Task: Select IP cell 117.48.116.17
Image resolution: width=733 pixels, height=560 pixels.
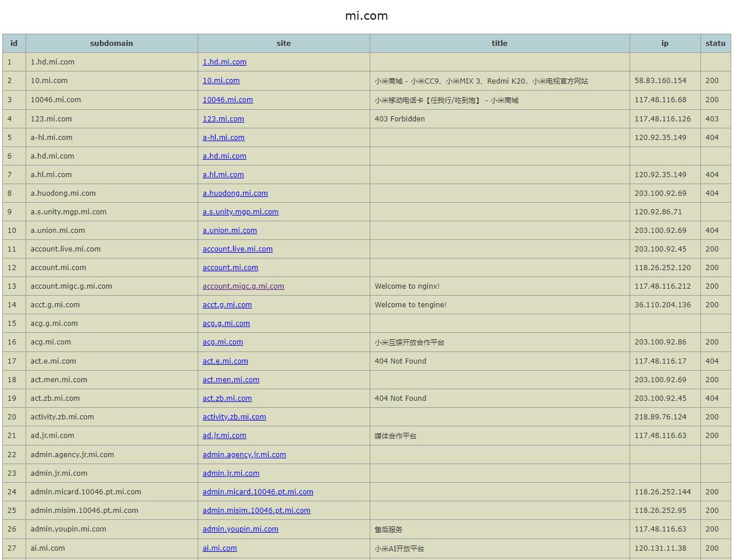Action: [x=665, y=361]
